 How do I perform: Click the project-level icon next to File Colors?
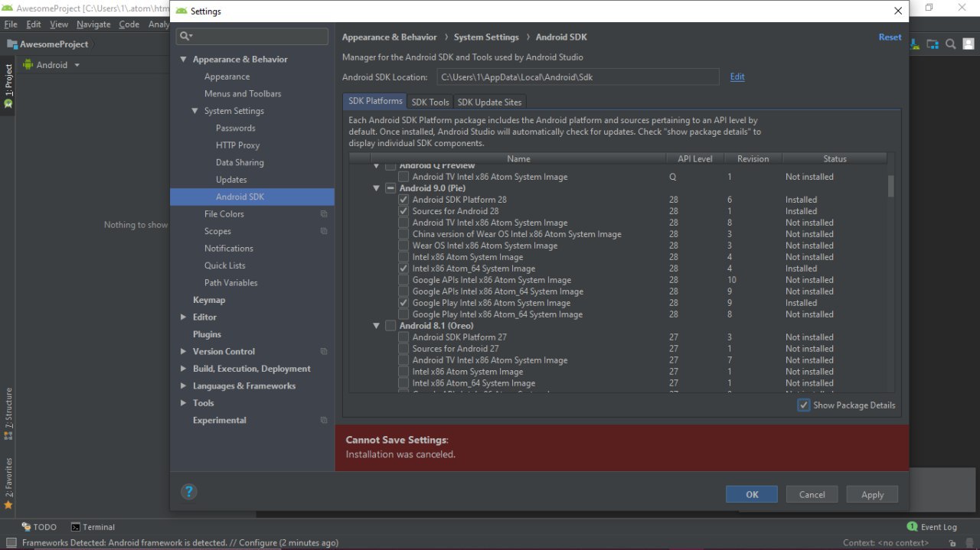point(324,214)
